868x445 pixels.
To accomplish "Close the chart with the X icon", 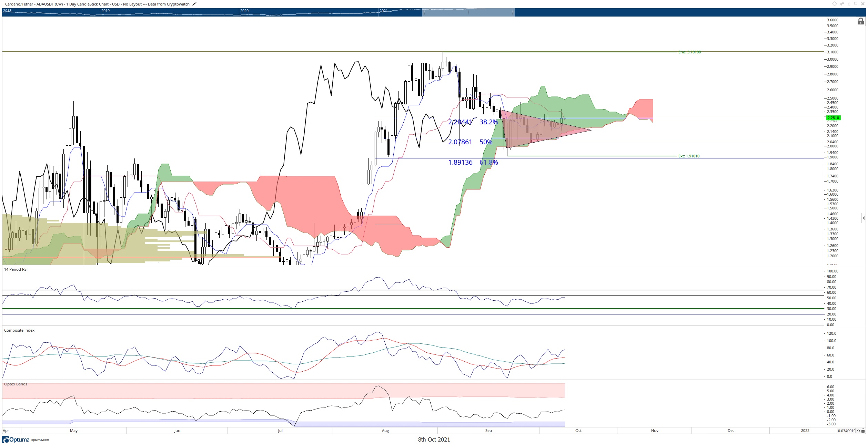I will (863, 4).
